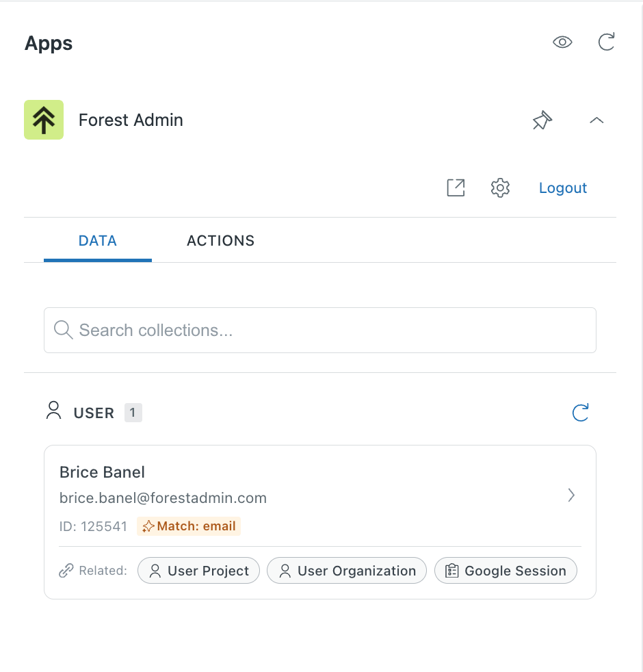Open Brice Banel record chevron
Image resolution: width=643 pixels, height=672 pixels.
tap(571, 495)
